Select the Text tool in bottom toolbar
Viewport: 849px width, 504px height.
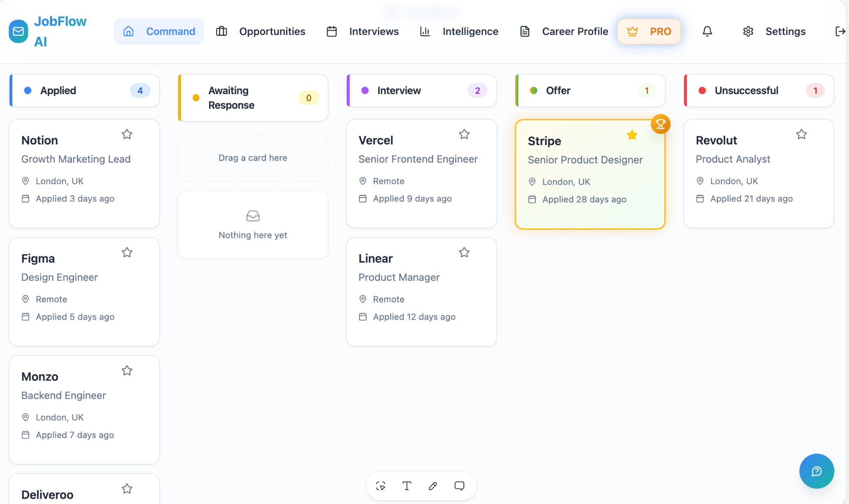click(x=407, y=486)
